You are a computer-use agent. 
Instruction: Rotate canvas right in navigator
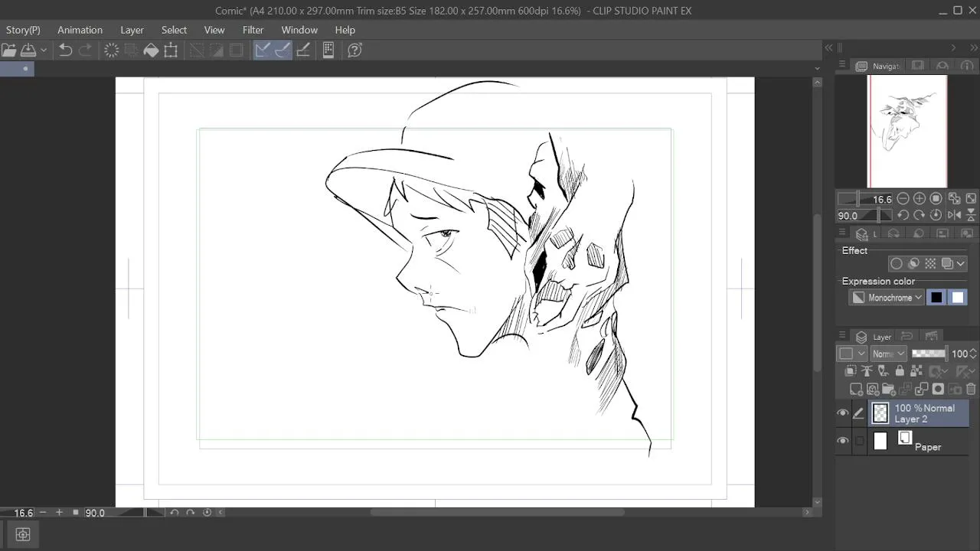(x=920, y=216)
